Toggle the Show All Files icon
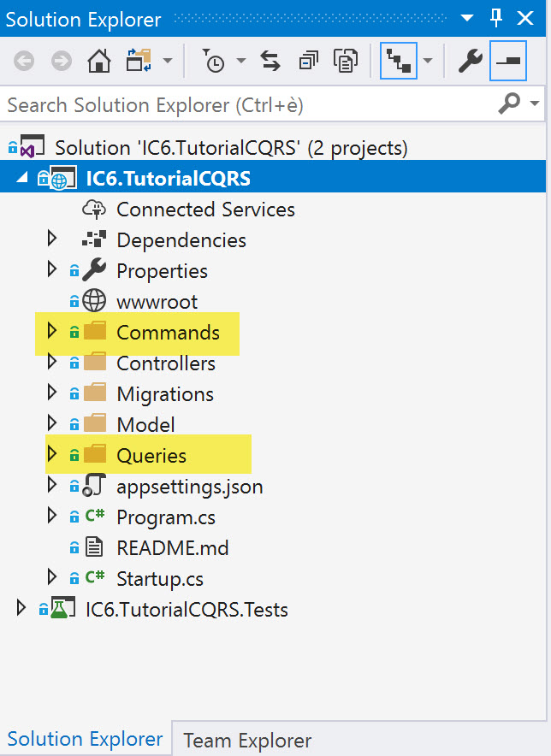This screenshot has height=756, width=551. click(x=347, y=61)
